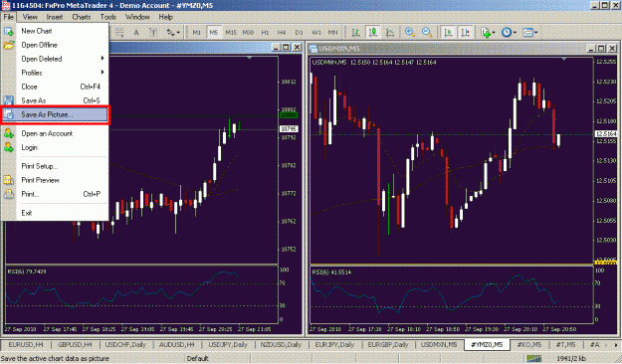Open the Indicators list dropdown

(488, 33)
